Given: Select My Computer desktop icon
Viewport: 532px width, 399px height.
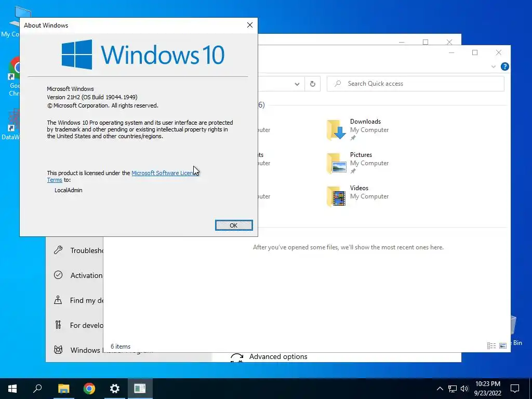Looking at the screenshot, I should coord(11,22).
